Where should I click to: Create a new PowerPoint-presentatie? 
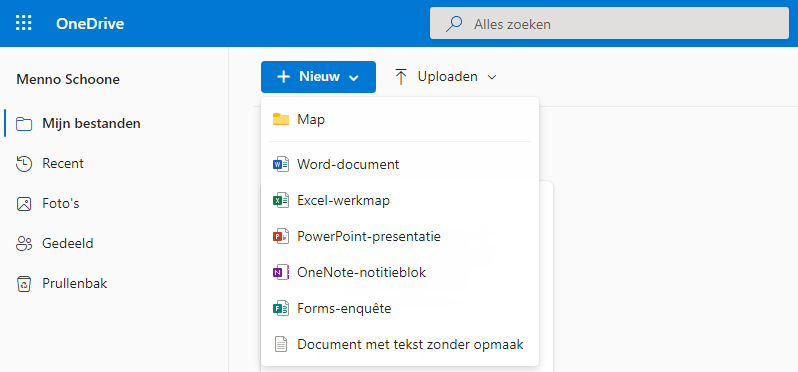pos(400,237)
